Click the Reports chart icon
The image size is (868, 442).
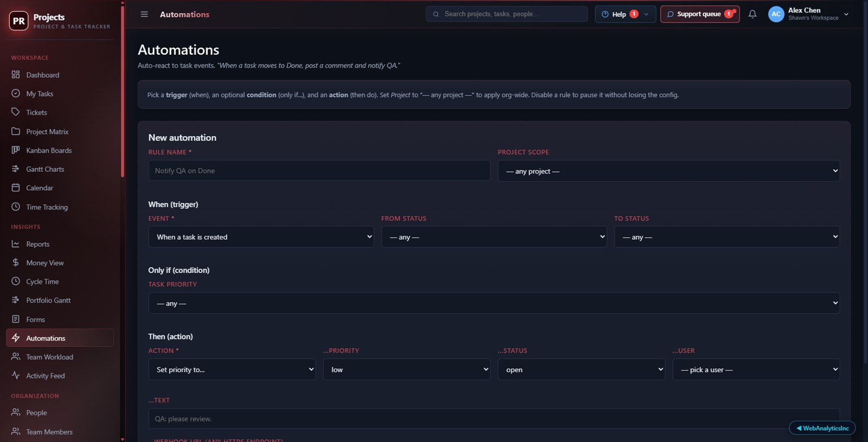16,244
